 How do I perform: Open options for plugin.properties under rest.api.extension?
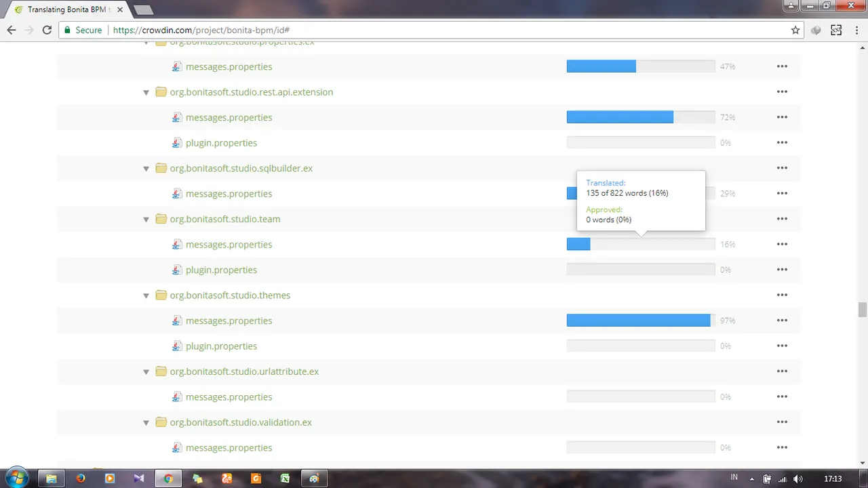point(782,142)
